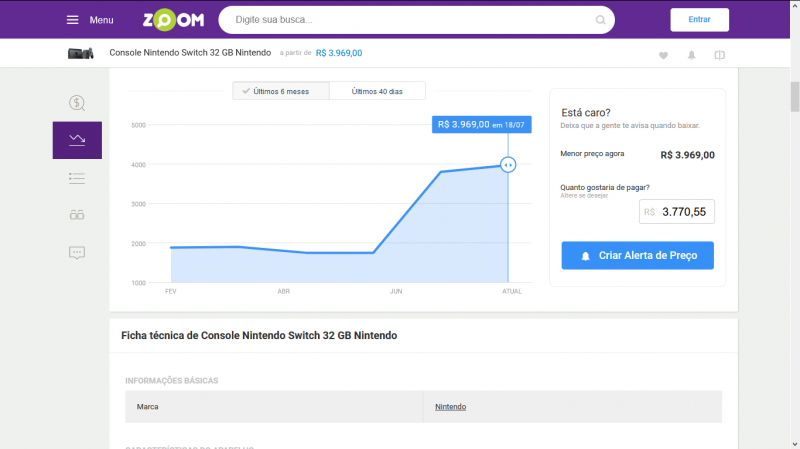Viewport: 800px width, 449px height.
Task: Open the hamburger Menu icon
Action: [72, 20]
